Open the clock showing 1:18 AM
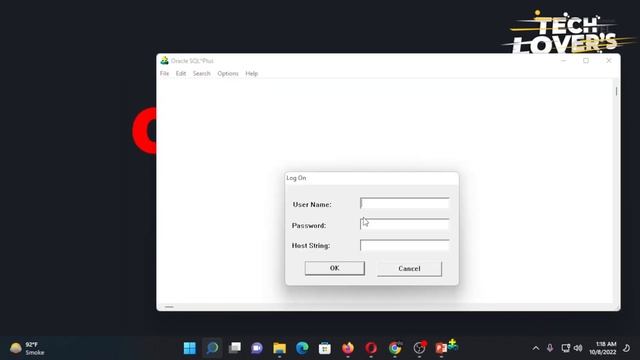640x360 pixels. click(602, 348)
